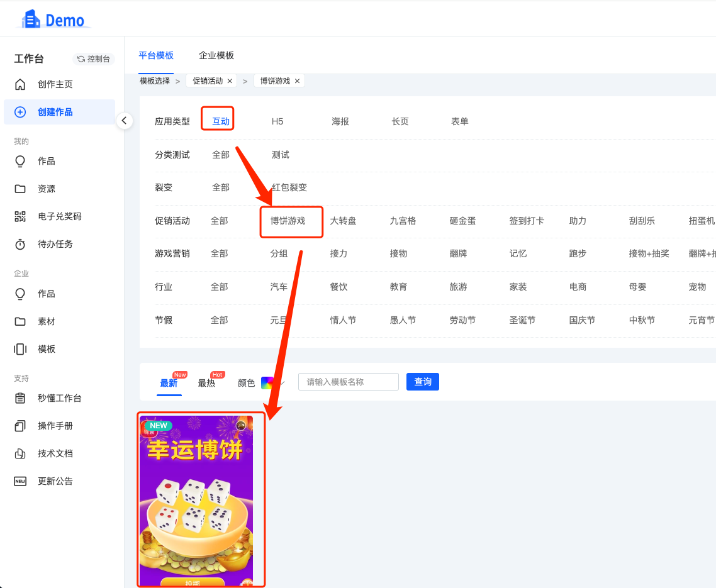Remove the 博饼游戏 filter tag
716x588 pixels.
(x=297, y=81)
